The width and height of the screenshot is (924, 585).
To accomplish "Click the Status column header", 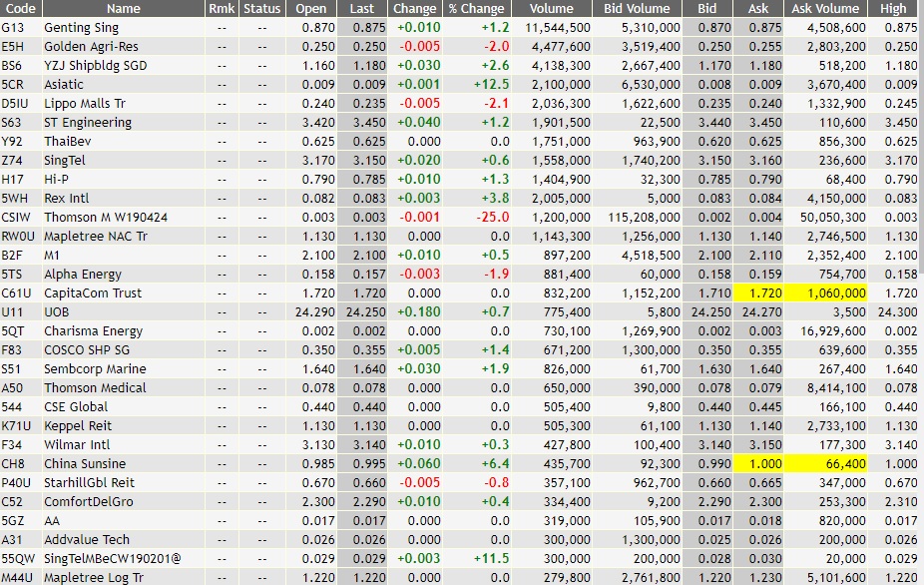I will [x=262, y=8].
